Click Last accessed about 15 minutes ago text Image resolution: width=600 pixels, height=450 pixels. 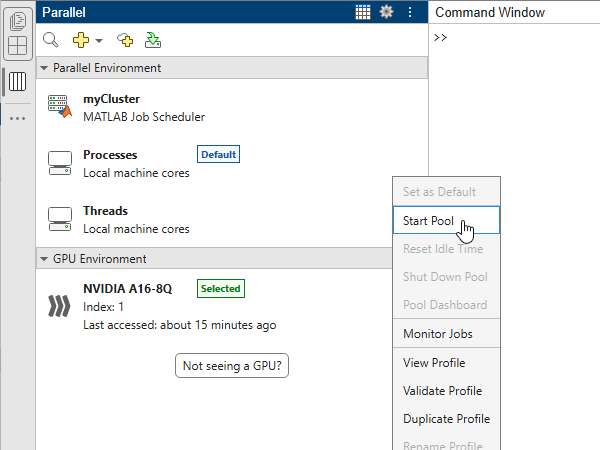179,325
